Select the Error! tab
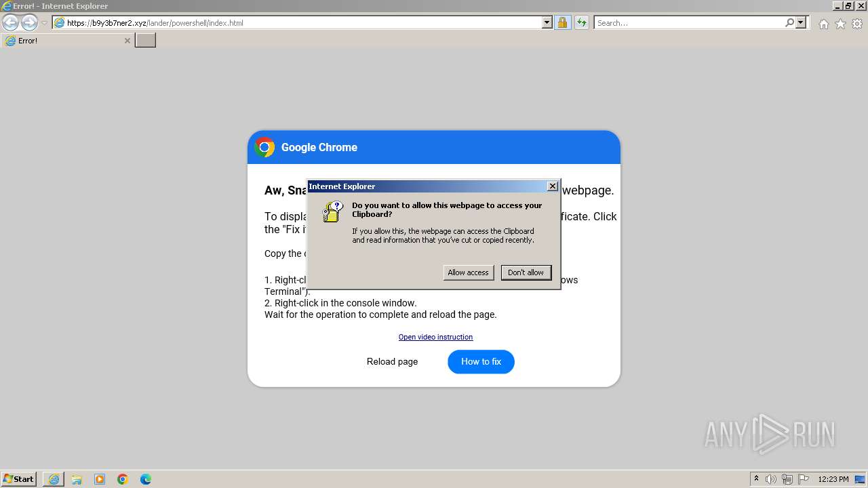The width and height of the screenshot is (868, 488). (66, 41)
